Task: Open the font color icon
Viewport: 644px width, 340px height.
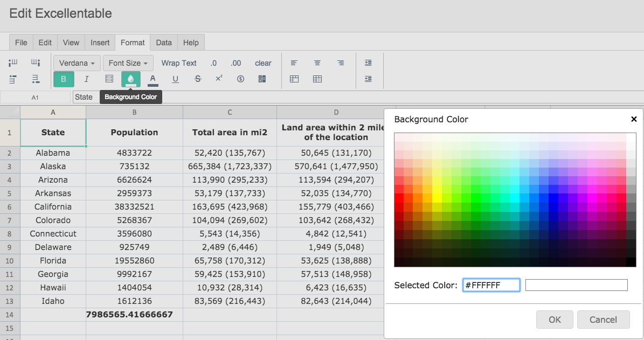Action: (153, 79)
